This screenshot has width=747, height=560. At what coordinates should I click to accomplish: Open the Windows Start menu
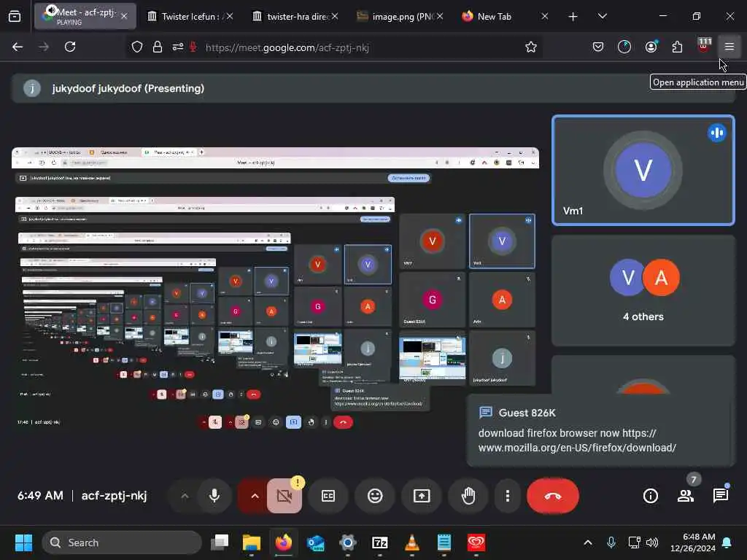[x=23, y=542]
